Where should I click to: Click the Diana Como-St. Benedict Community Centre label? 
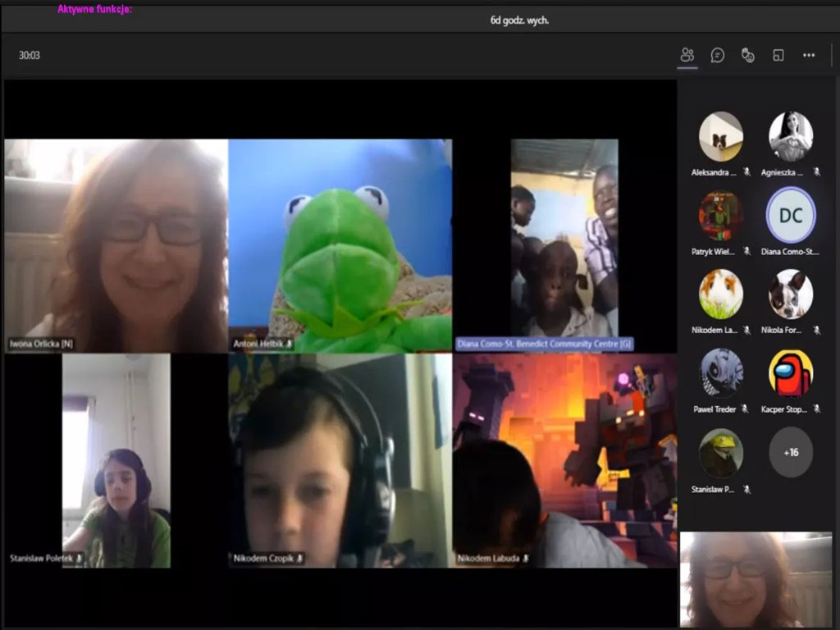[x=545, y=344]
